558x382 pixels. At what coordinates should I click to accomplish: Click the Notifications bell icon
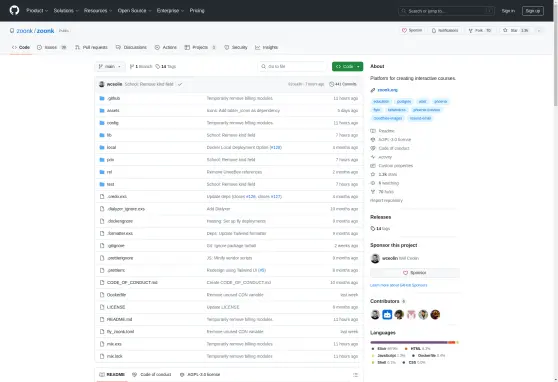tap(433, 31)
